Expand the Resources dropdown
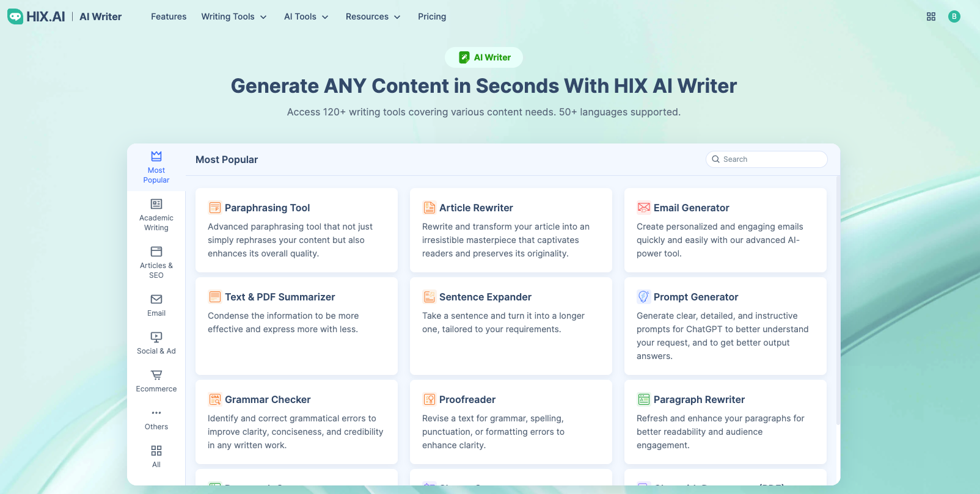Viewport: 980px width, 494px height. point(373,16)
